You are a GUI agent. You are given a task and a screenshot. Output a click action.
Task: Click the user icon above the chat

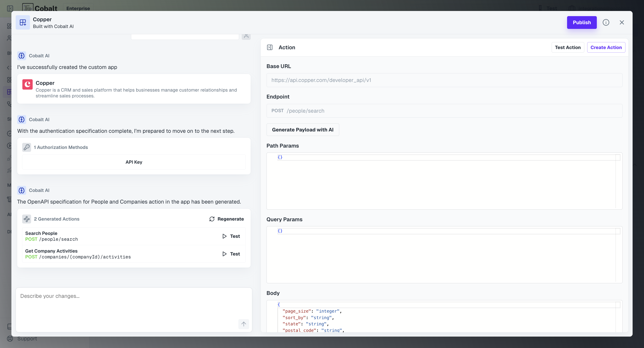pyautogui.click(x=246, y=36)
